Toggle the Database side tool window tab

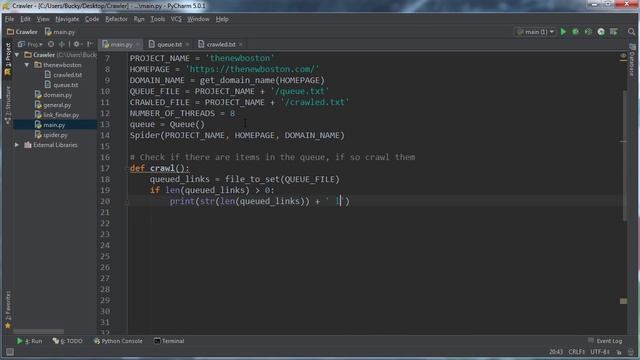click(x=632, y=60)
